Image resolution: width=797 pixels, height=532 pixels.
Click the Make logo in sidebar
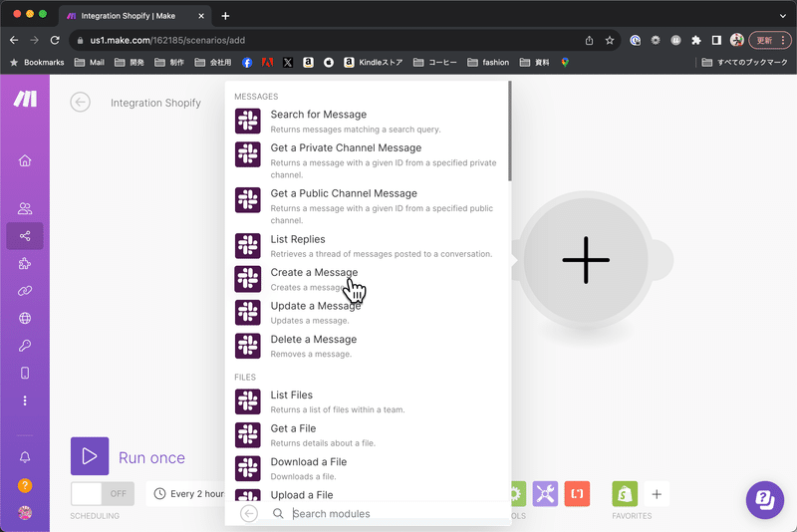(25, 99)
